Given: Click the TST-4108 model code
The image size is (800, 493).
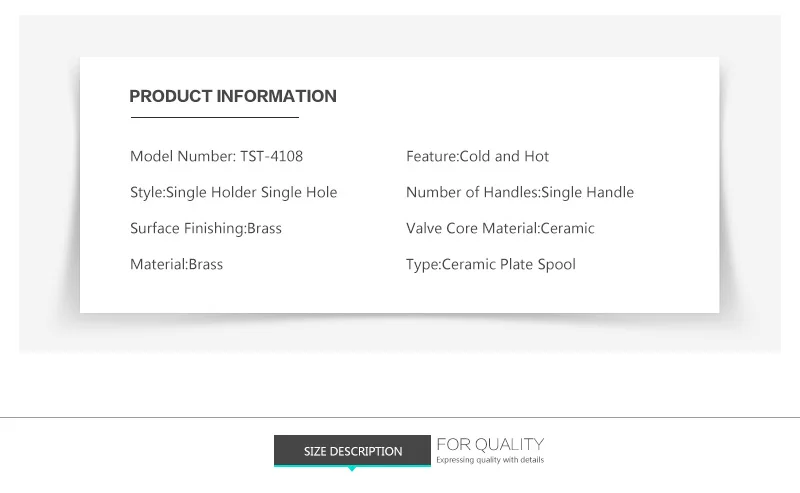Looking at the screenshot, I should [271, 156].
